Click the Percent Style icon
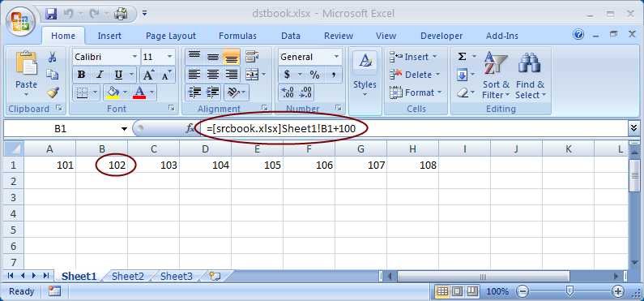Viewport: 644px width, 301px height. (x=314, y=75)
